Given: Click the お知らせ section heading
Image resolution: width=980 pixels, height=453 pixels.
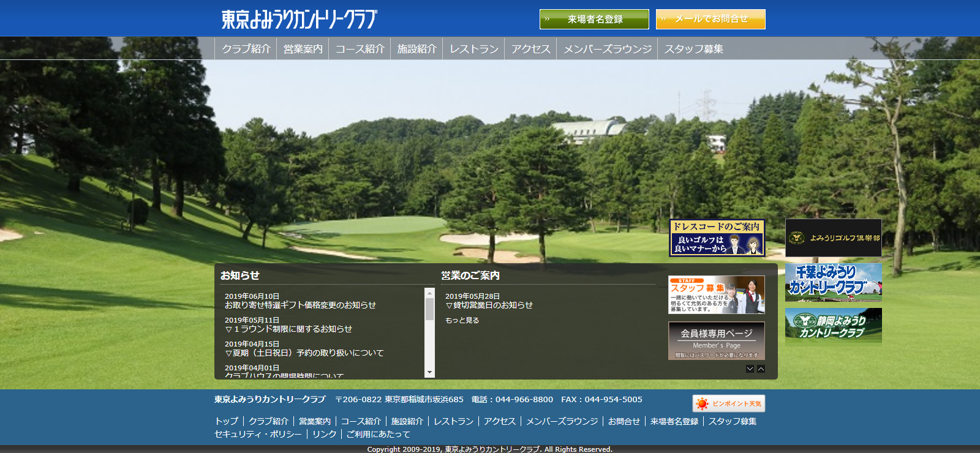Looking at the screenshot, I should pos(240,275).
